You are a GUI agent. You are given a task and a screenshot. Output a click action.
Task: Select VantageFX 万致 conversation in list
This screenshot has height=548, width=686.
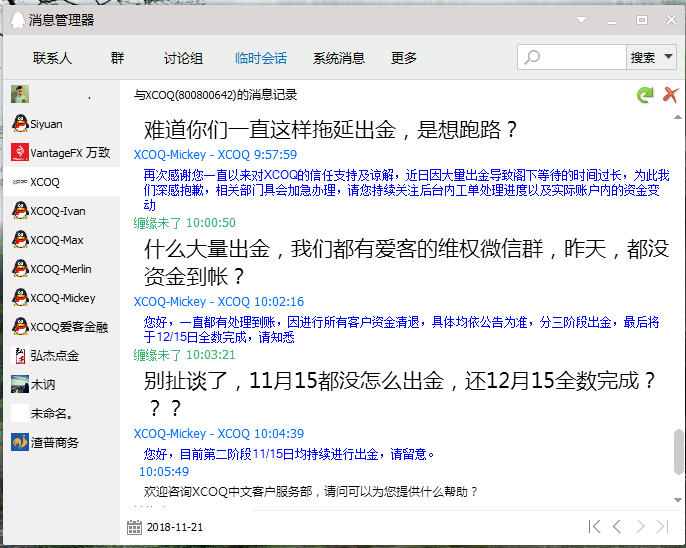pyautogui.click(x=60, y=153)
